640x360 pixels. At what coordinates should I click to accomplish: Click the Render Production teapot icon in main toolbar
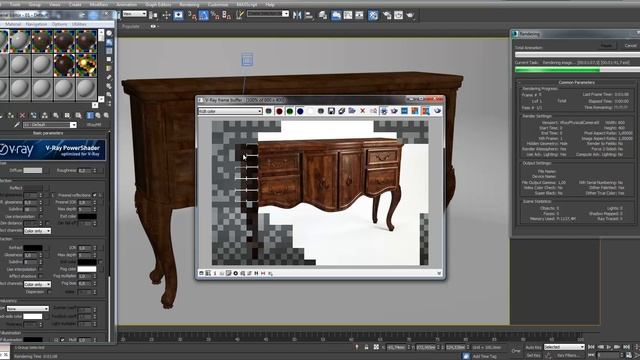pos(410,16)
